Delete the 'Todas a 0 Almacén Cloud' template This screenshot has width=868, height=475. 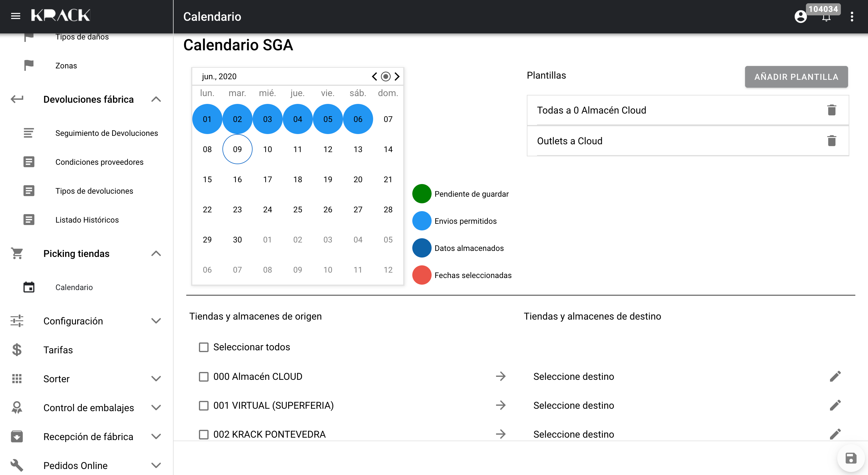(831, 110)
